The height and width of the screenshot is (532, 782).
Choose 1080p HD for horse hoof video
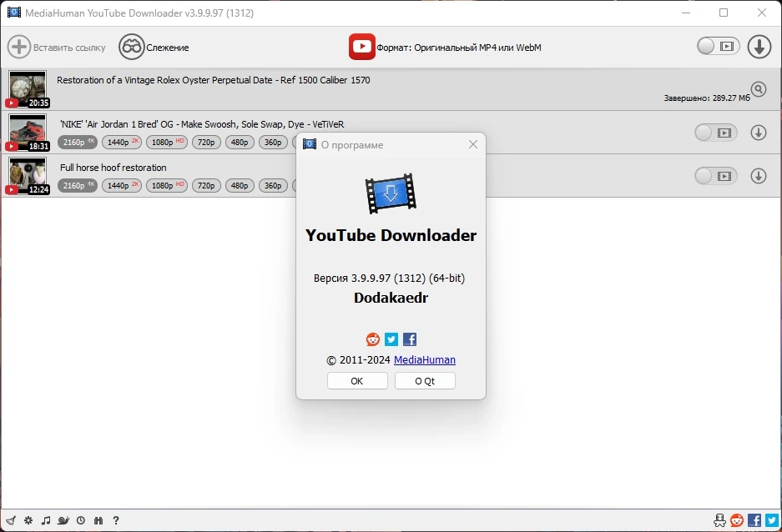tap(167, 186)
